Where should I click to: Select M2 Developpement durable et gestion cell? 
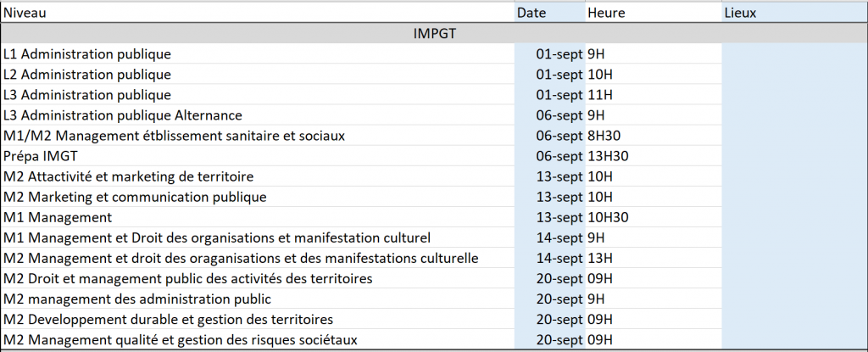tap(258, 319)
